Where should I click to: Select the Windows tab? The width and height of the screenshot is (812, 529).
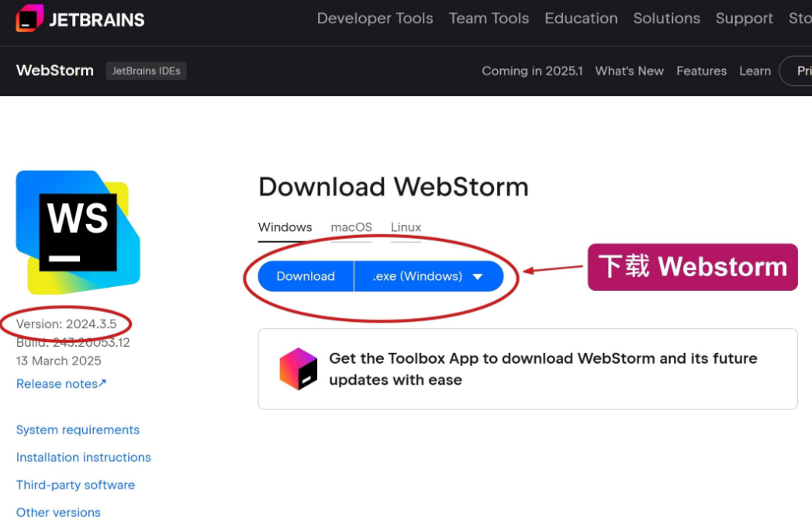[x=285, y=227]
